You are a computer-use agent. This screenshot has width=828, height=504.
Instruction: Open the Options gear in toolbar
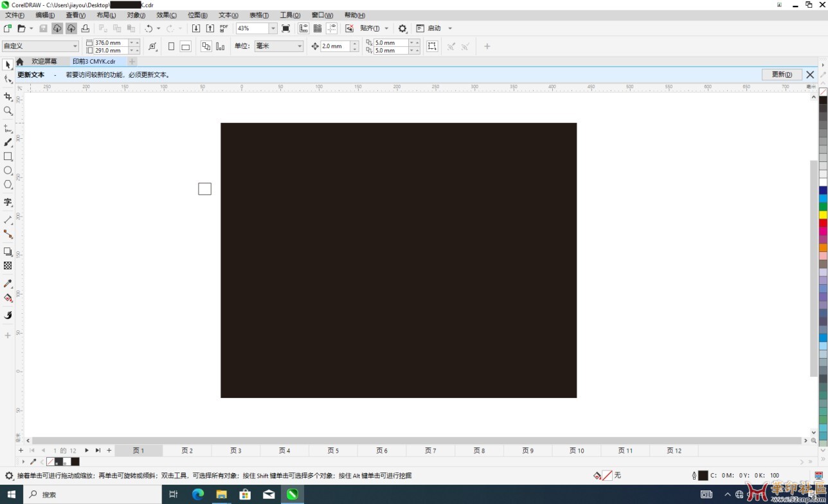point(402,28)
